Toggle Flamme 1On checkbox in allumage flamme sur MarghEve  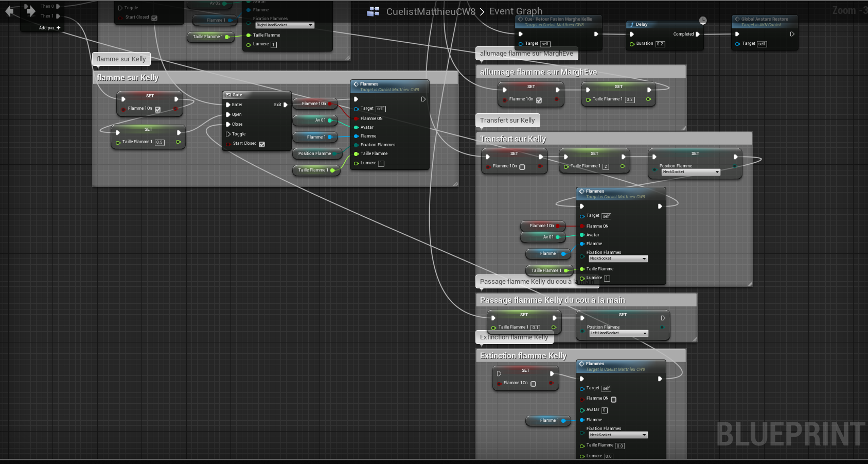point(539,100)
